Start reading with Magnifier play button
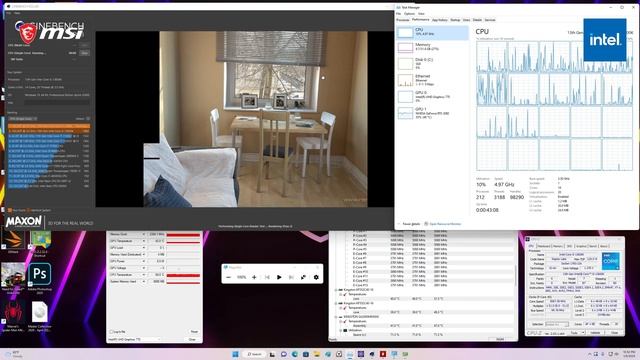The width and height of the screenshot is (640, 360). click(x=279, y=277)
